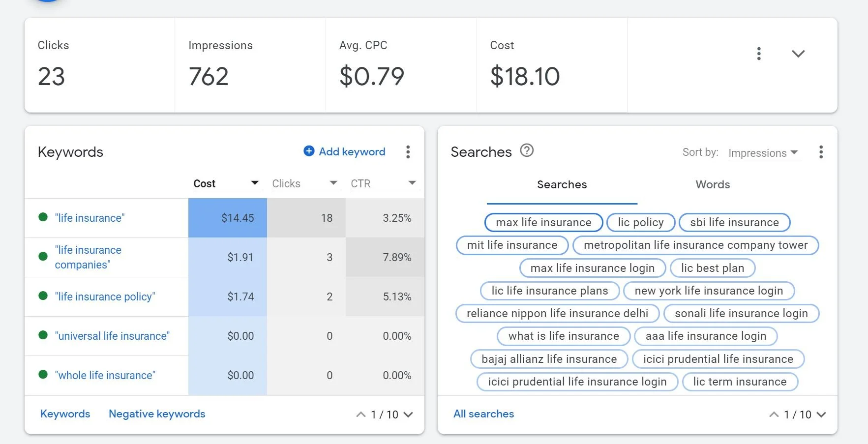Toggle status dot for "whole life insurance"
This screenshot has height=444, width=868.
point(43,375)
